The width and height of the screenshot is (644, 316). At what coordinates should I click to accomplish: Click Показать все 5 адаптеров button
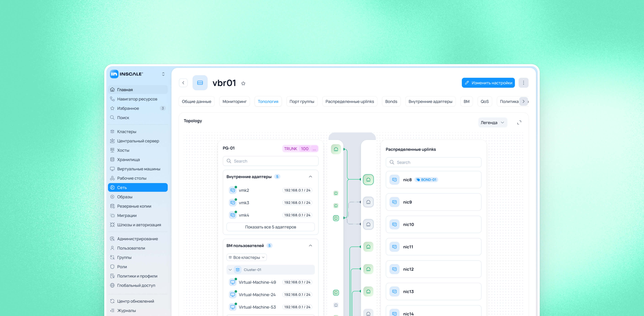[x=270, y=227]
